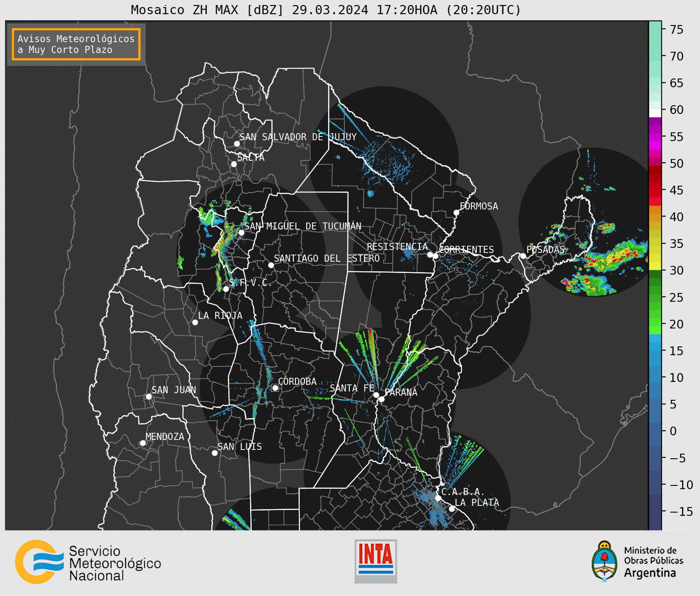Image resolution: width=700 pixels, height=596 pixels.
Task: Select the Santa Fe city marker dot
Action: [x=376, y=395]
